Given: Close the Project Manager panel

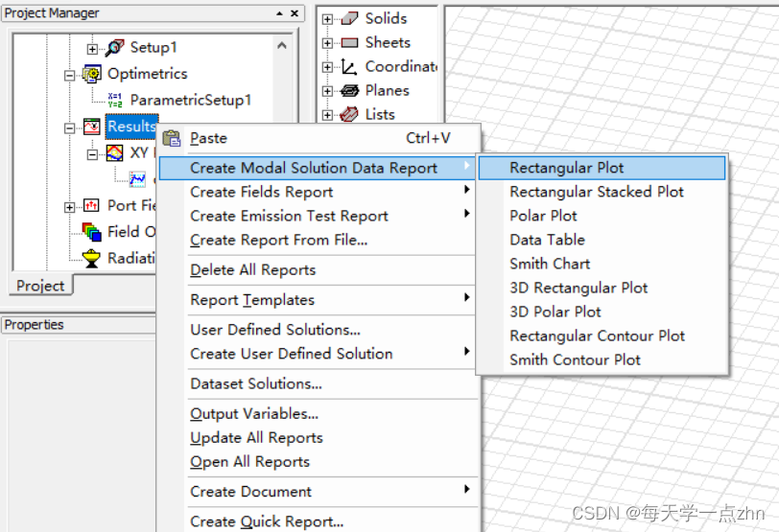Looking at the screenshot, I should [295, 13].
